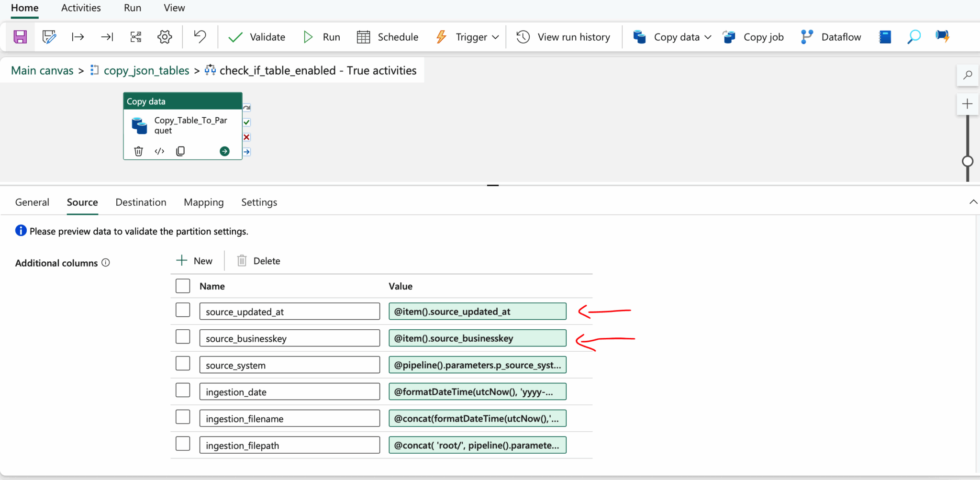Switch to the Destination tab
Image resolution: width=980 pixels, height=480 pixels.
[x=141, y=202]
